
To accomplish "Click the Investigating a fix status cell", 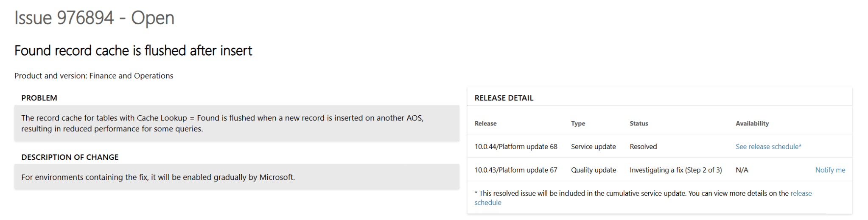I will click(675, 170).
